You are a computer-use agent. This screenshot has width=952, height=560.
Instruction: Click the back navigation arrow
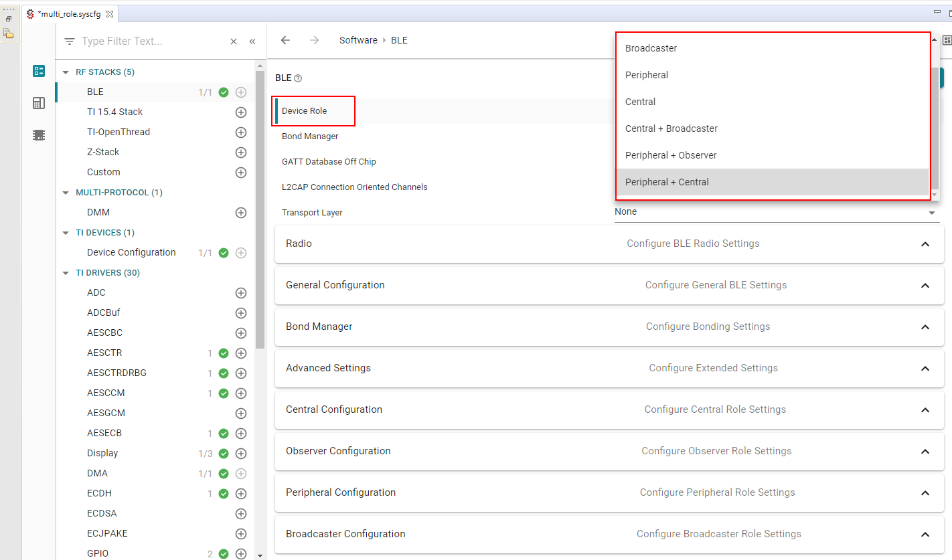pyautogui.click(x=285, y=40)
